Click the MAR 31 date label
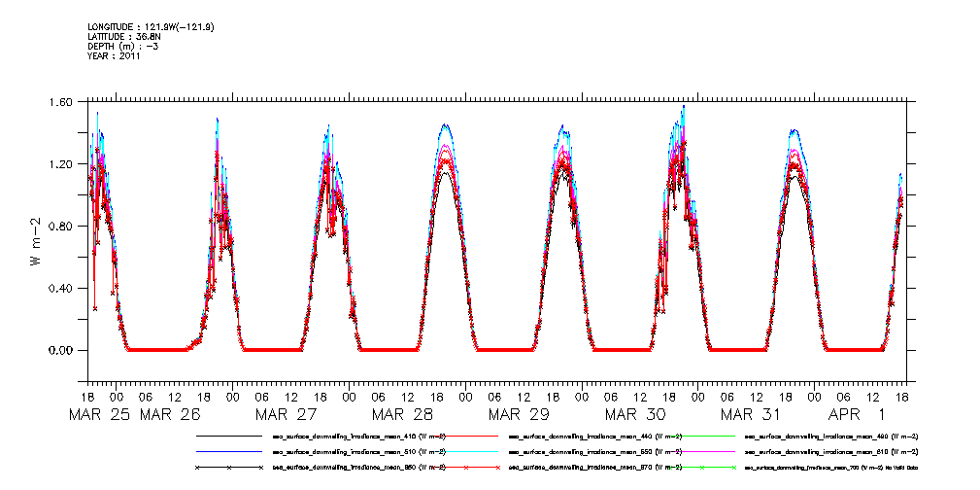 (x=751, y=414)
